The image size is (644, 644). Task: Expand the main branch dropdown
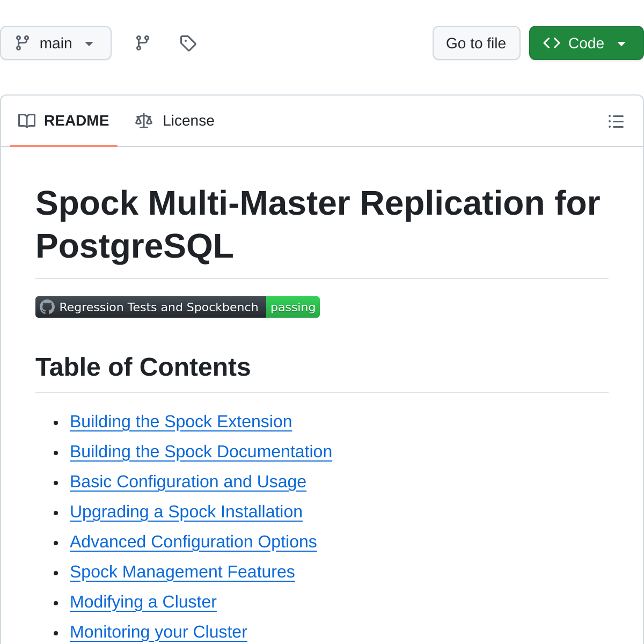56,43
